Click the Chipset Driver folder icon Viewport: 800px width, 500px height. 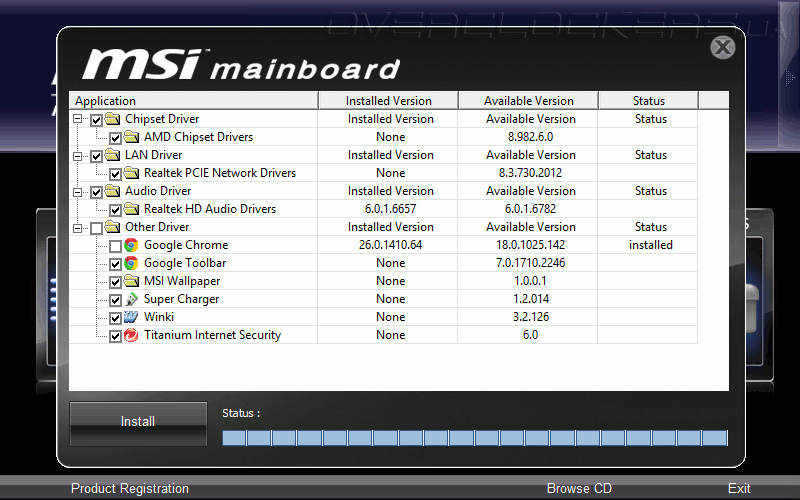pos(112,119)
